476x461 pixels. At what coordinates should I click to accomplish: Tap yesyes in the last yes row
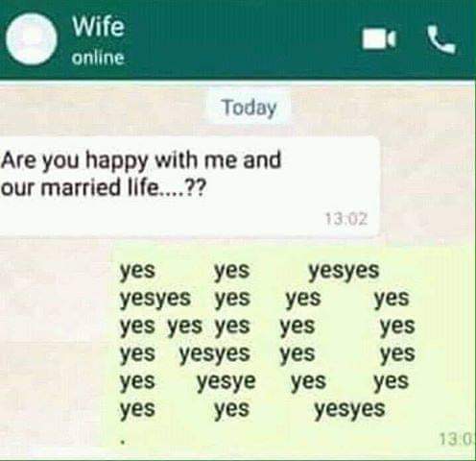[349, 410]
